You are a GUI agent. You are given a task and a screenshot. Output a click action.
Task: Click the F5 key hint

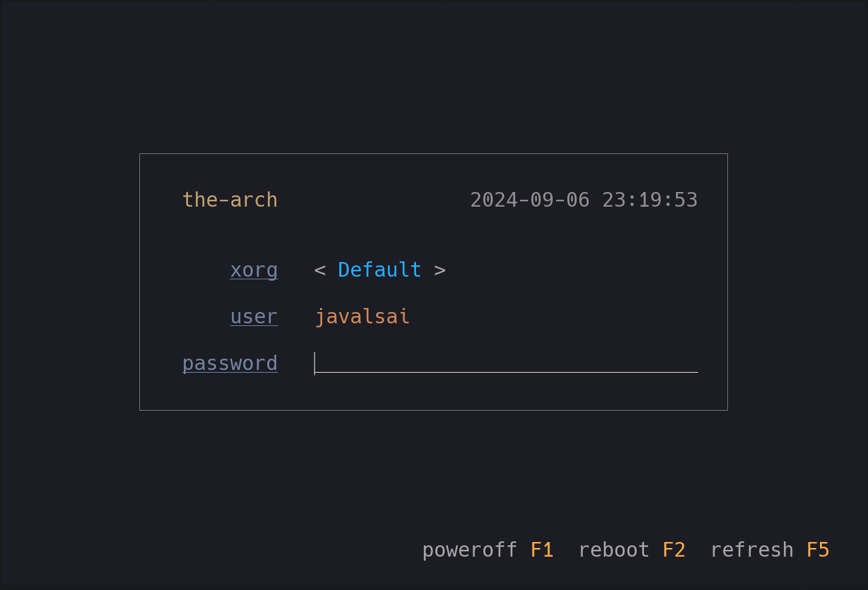818,550
